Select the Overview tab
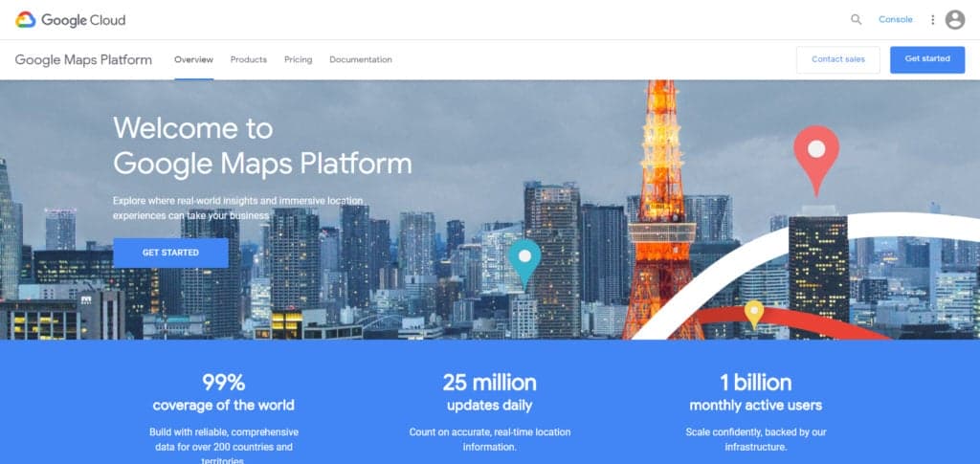Viewport: 980px width, 464px height. pos(193,59)
